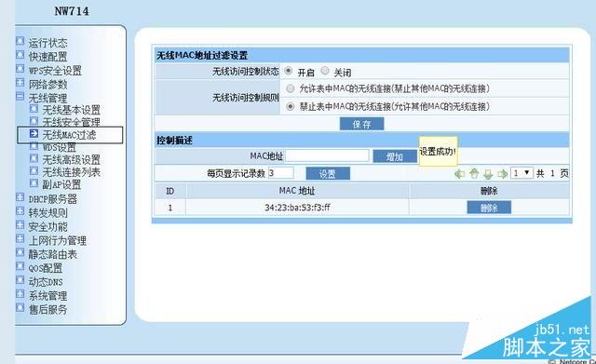The height and width of the screenshot is (364, 596).
Task: Select 关闭 radio for wireless access control
Action: click(325, 71)
